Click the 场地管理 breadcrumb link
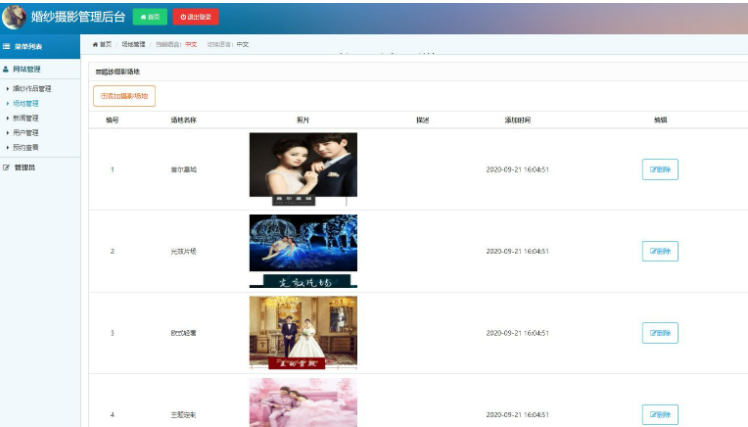This screenshot has height=427, width=748. (x=133, y=44)
